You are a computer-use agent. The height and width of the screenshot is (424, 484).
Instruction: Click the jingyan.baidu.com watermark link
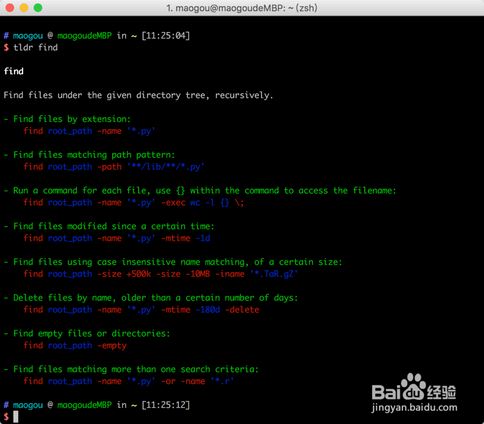(x=414, y=407)
